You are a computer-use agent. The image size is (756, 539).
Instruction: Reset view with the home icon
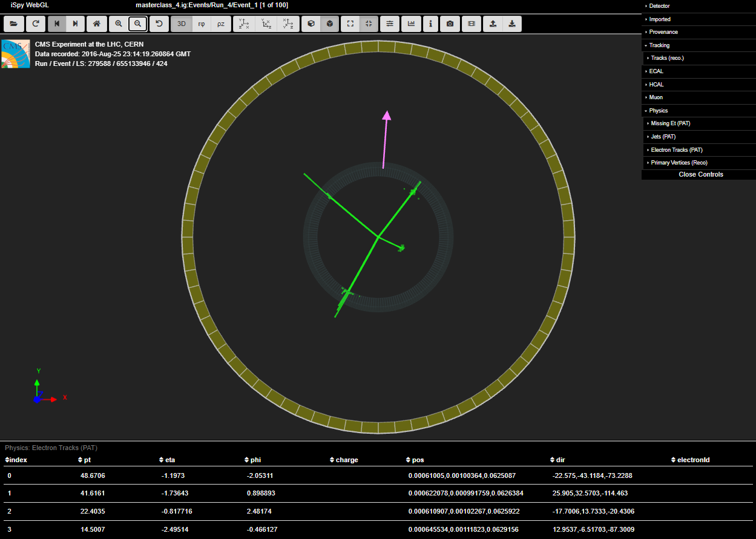(96, 24)
